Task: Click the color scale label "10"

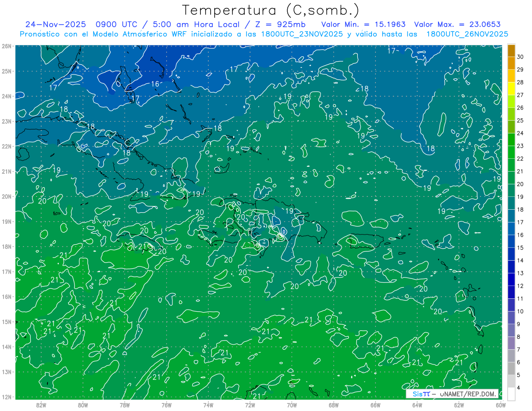Action: tap(520, 312)
